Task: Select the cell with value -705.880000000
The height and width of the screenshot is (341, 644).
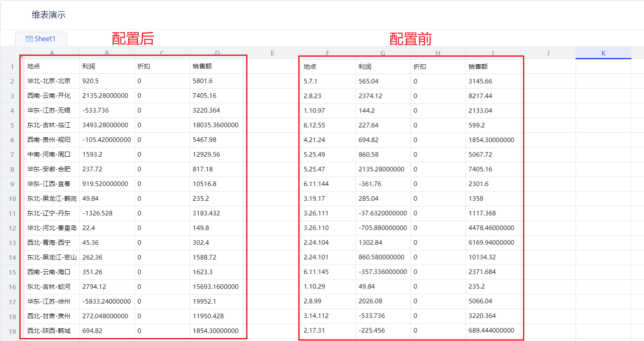Action: (x=383, y=228)
